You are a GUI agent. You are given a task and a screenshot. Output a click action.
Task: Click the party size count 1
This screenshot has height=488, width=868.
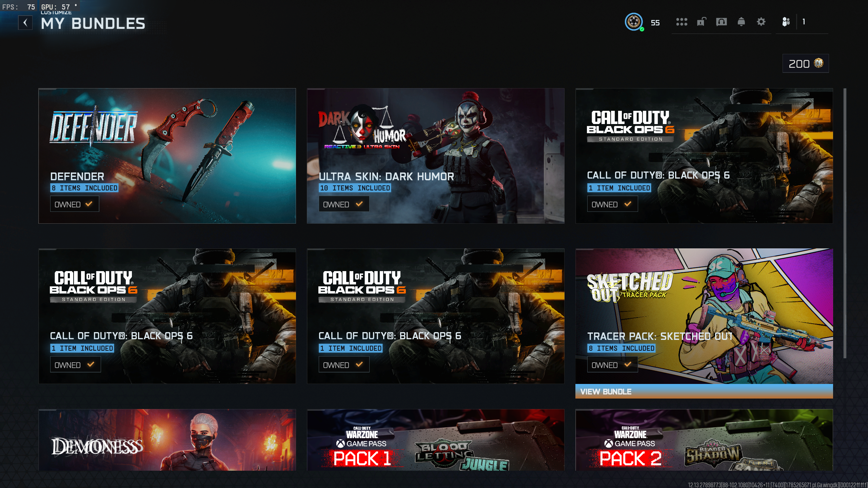pyautogui.click(x=804, y=22)
